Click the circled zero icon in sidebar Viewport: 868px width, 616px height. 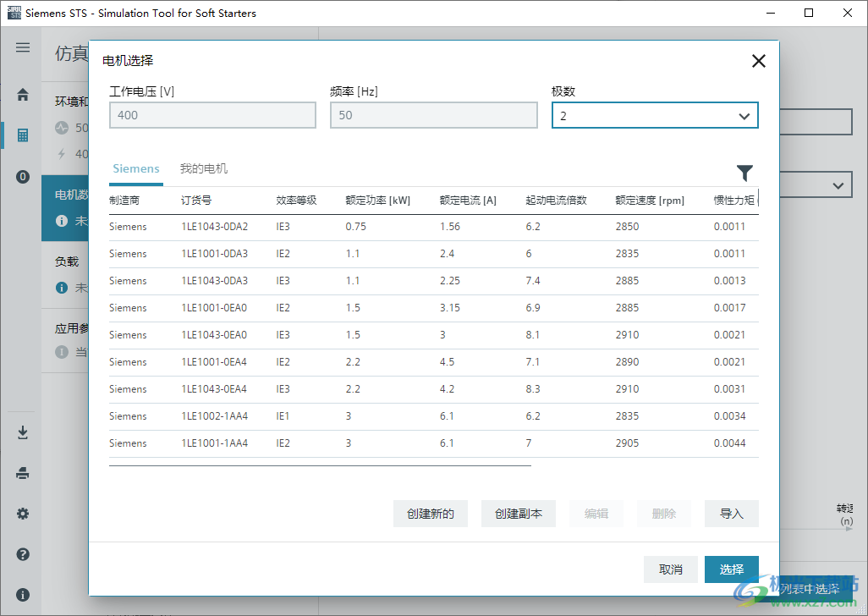pos(23,177)
